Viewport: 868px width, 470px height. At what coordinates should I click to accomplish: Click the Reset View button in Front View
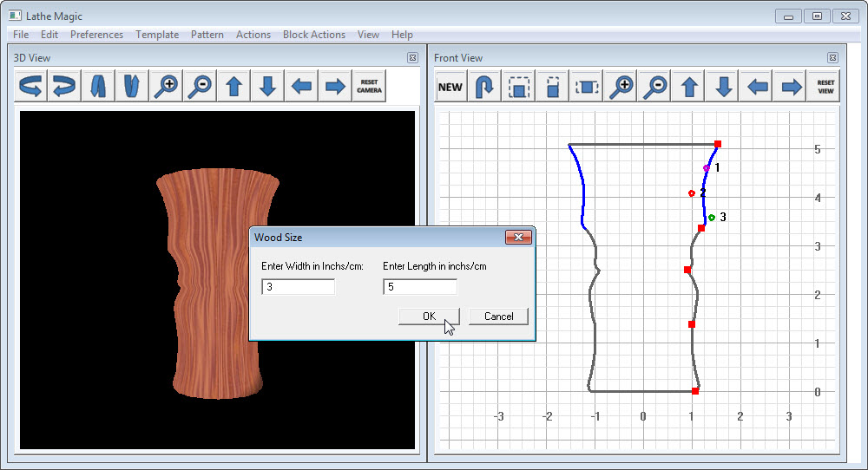[x=825, y=87]
